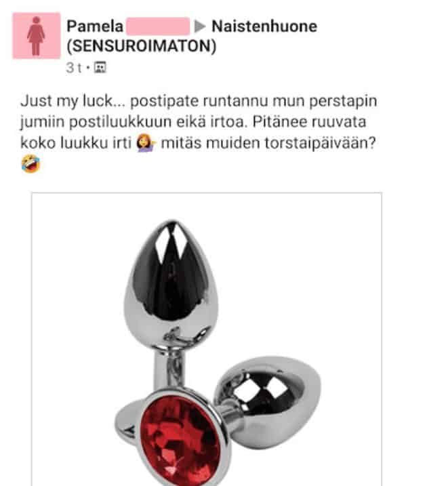Click the group members privacy icon

tap(100, 67)
